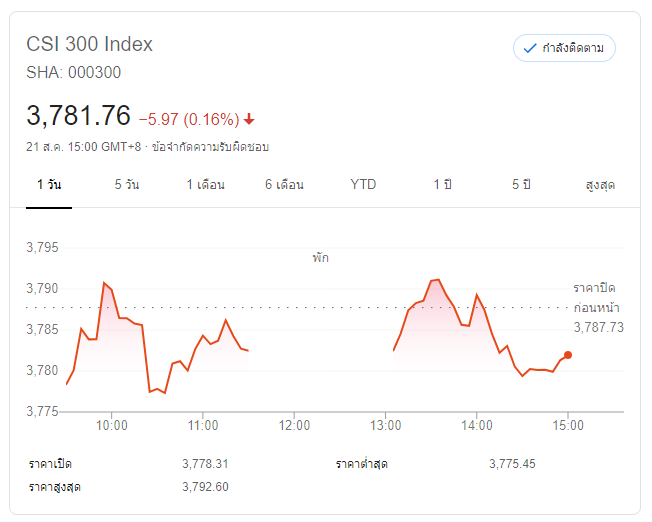
Task: Open the 5 ปี range tab
Action: (x=520, y=185)
